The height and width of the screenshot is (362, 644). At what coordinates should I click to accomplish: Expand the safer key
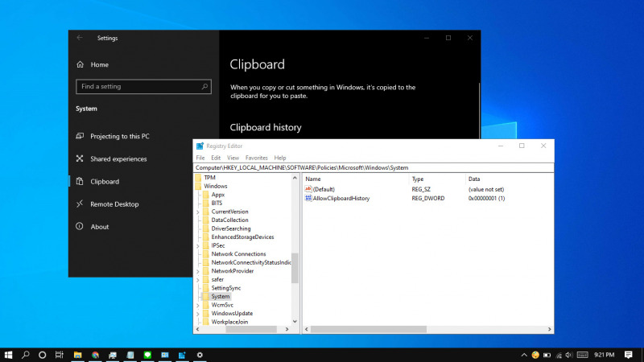pyautogui.click(x=198, y=280)
